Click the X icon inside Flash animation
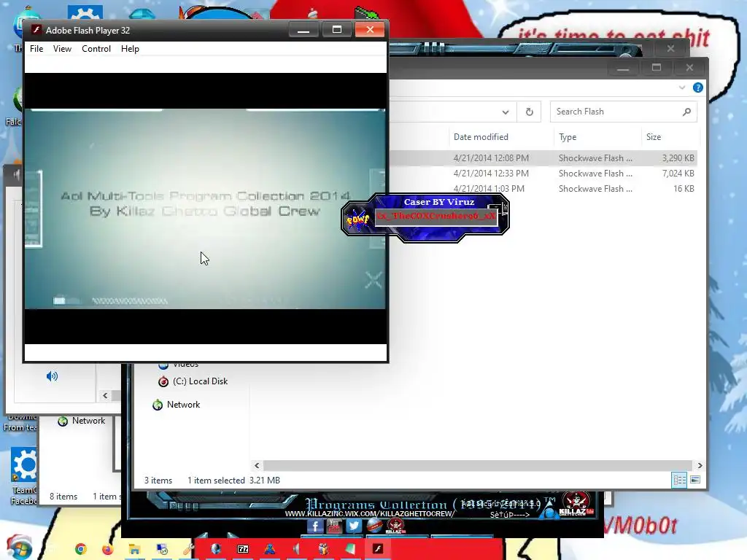Image resolution: width=747 pixels, height=560 pixels. [x=373, y=281]
